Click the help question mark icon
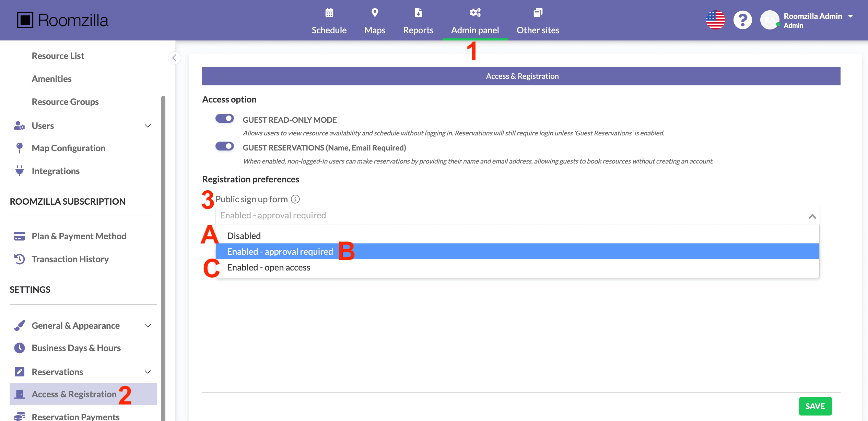This screenshot has width=868, height=421. [742, 20]
